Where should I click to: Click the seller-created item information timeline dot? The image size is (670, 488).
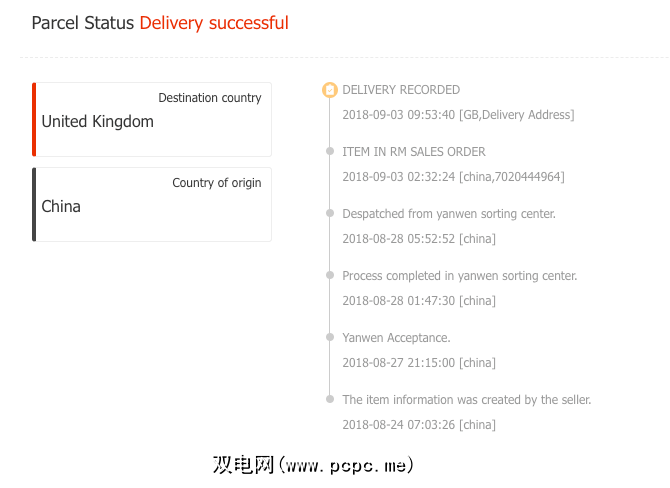pyautogui.click(x=330, y=400)
